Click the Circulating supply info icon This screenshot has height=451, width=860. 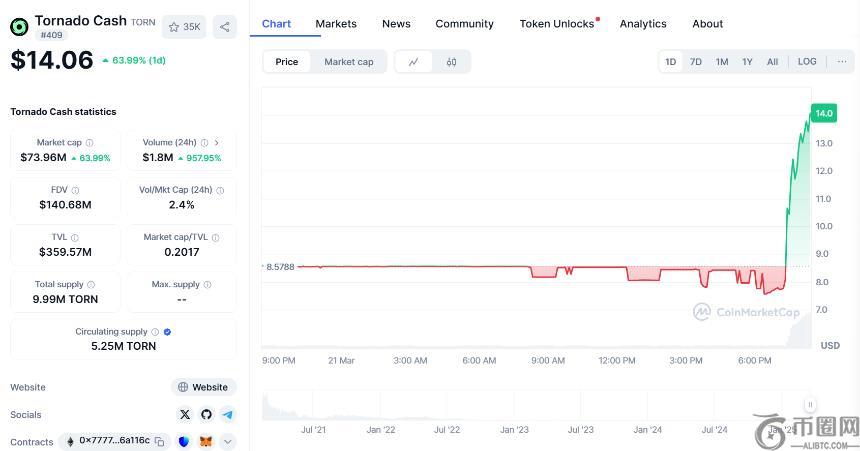pos(155,332)
